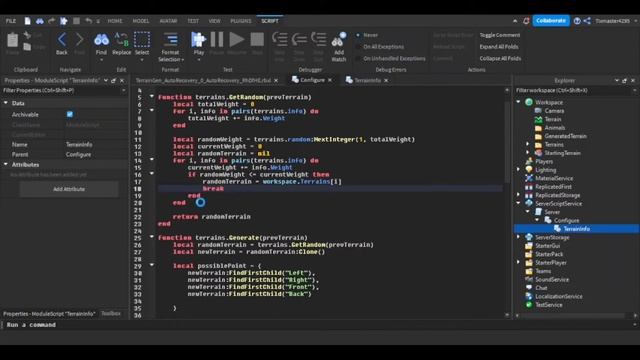Expand the StarterPlayer node

pos(518,262)
